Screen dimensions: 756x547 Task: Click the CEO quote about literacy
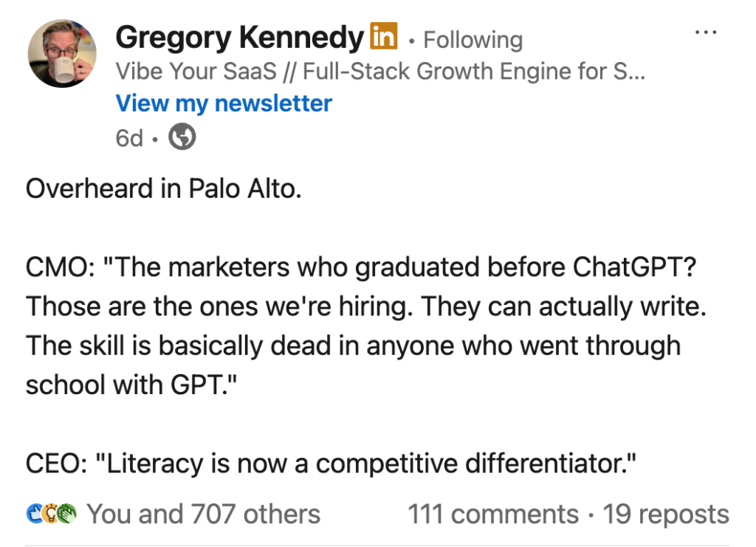pyautogui.click(x=331, y=464)
